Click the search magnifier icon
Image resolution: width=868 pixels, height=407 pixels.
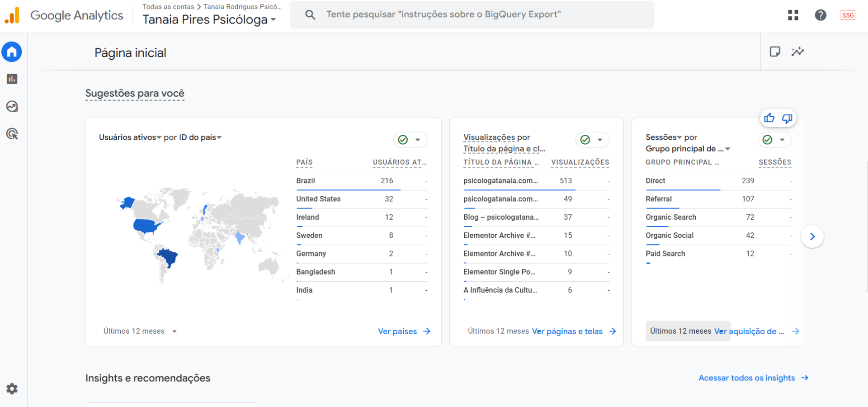point(310,15)
